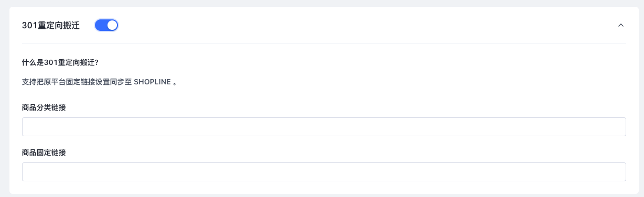
Task: Select the product permalink text box
Action: pyautogui.click(x=324, y=172)
